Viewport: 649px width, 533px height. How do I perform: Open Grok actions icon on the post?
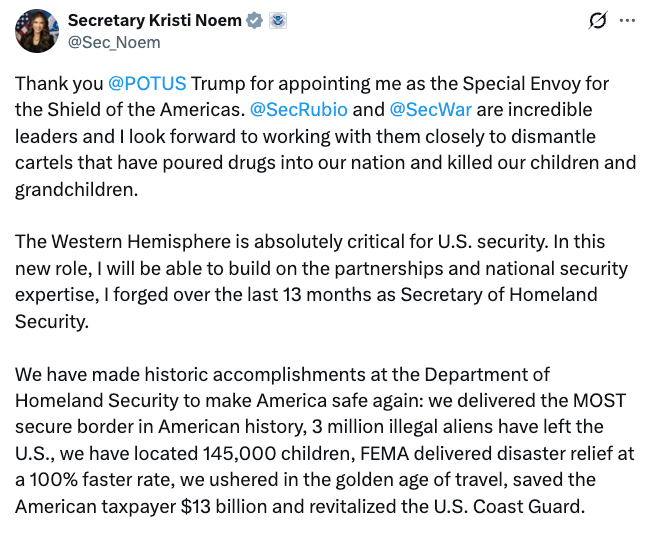pos(599,20)
